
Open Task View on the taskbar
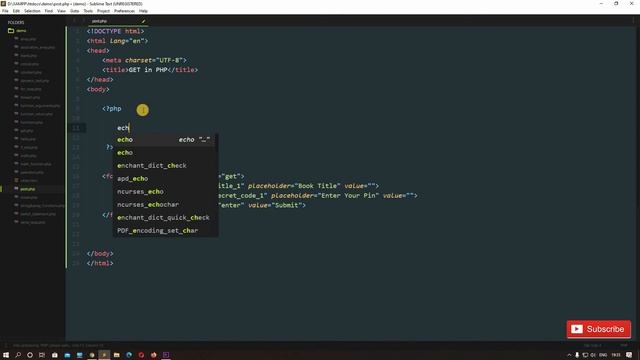click(42, 355)
